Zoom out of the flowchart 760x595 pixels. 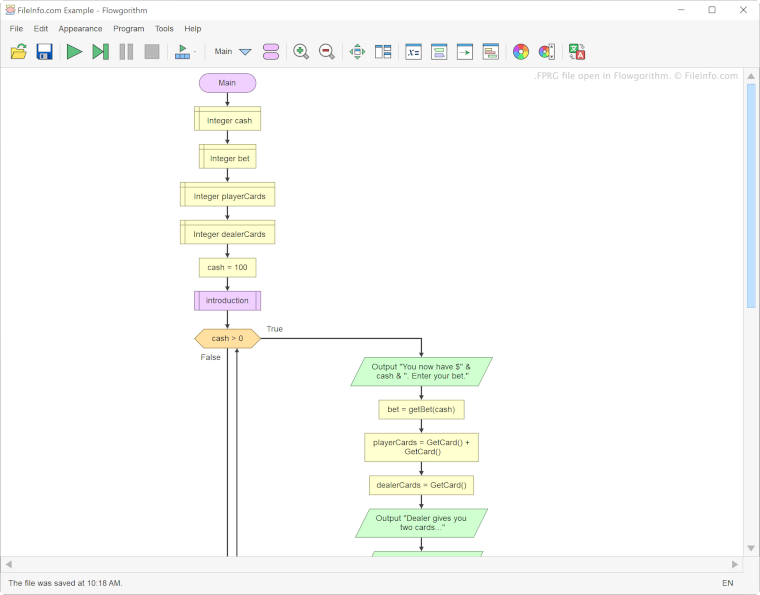[x=327, y=51]
